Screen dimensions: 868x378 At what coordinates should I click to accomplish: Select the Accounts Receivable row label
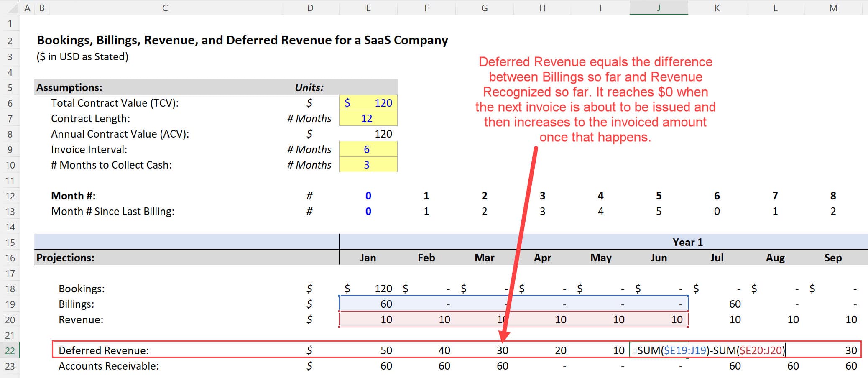110,366
